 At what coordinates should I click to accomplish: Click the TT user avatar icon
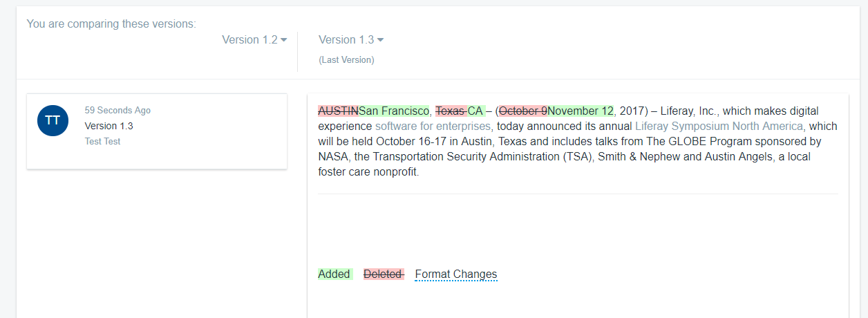coord(53,121)
